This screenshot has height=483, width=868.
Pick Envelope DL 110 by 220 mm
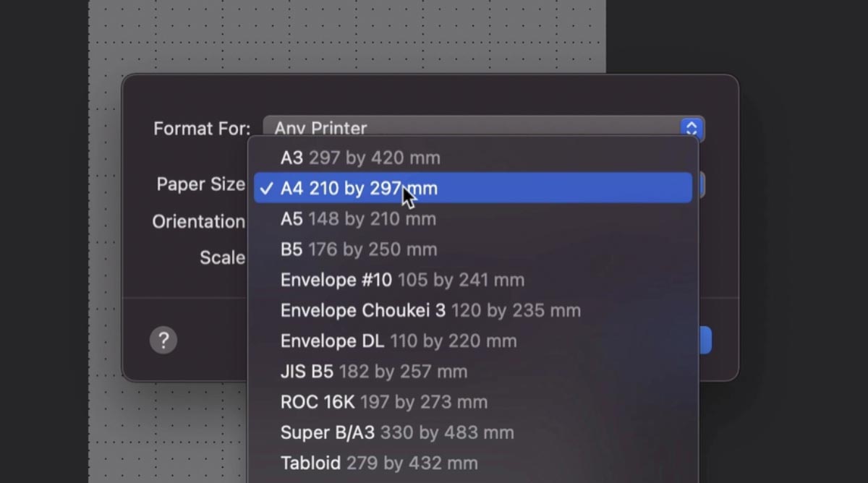399,341
